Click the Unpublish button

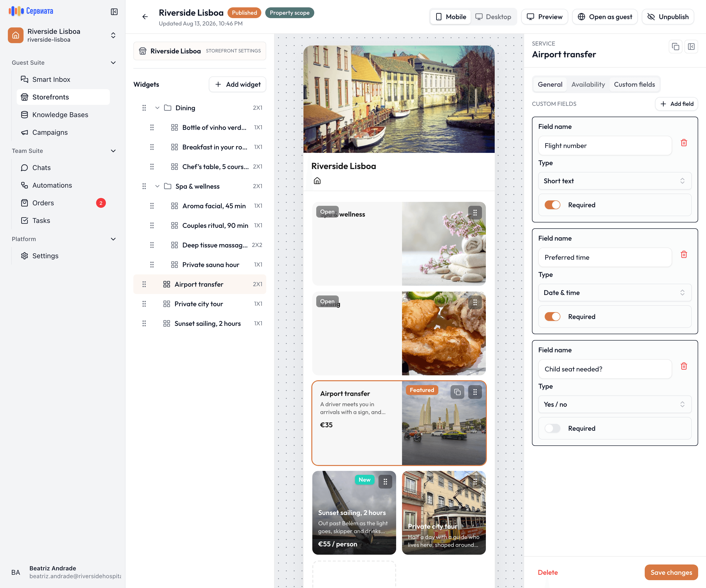[x=668, y=17]
